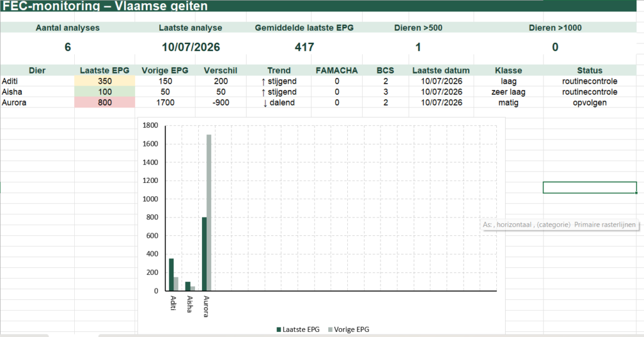Click the 'Trend' column header
This screenshot has width=644, height=337.
coord(279,70)
